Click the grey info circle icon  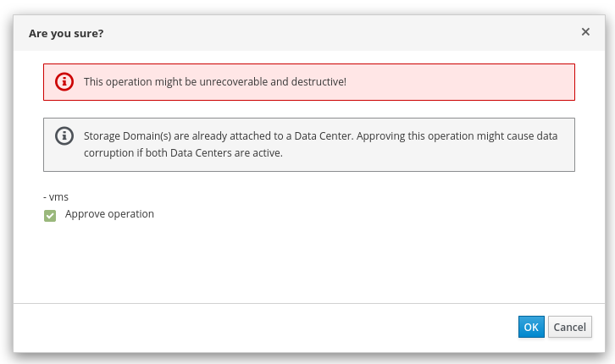click(64, 135)
